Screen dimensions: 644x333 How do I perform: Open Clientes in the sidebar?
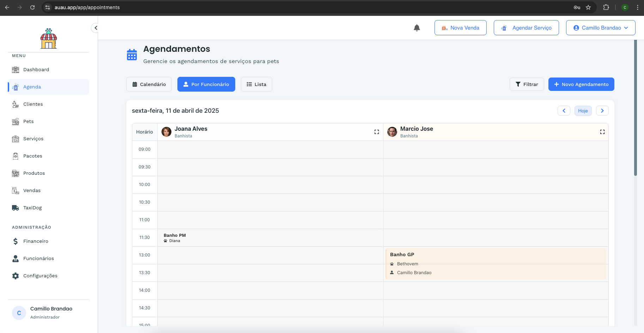tap(48, 104)
